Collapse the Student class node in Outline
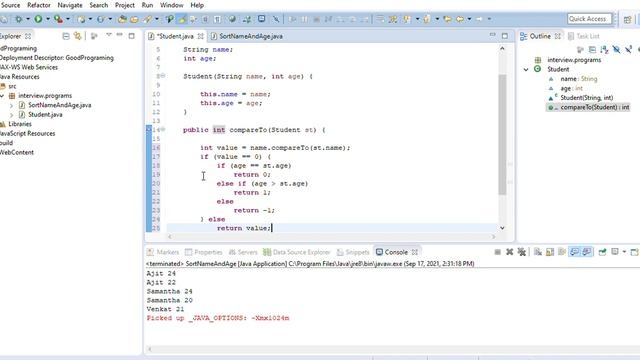Image resolution: width=640 pixels, height=360 pixels. coord(526,69)
